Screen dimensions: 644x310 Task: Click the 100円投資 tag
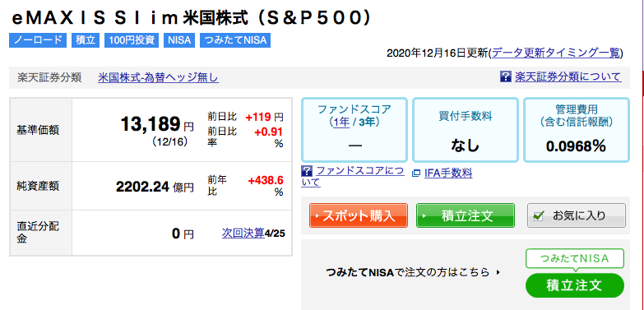(132, 40)
